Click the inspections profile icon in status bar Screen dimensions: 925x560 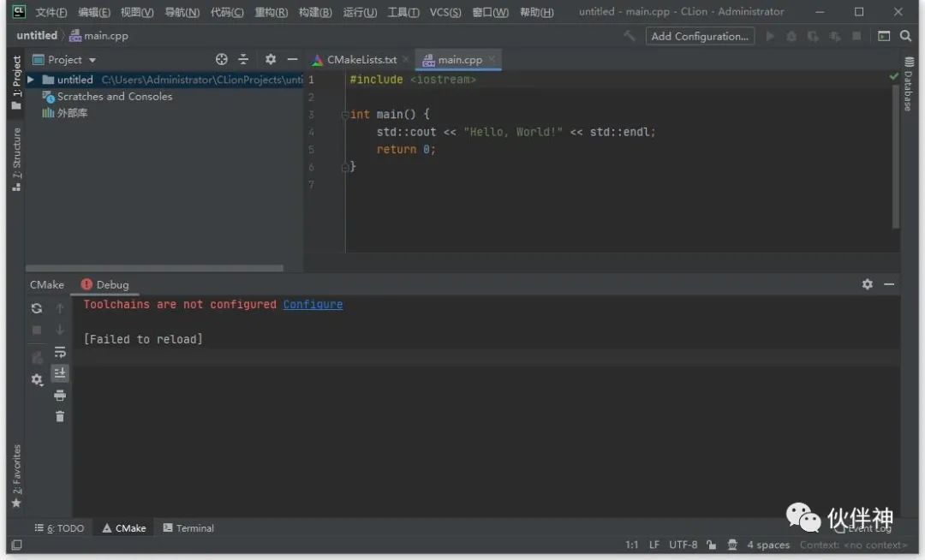coord(732,545)
